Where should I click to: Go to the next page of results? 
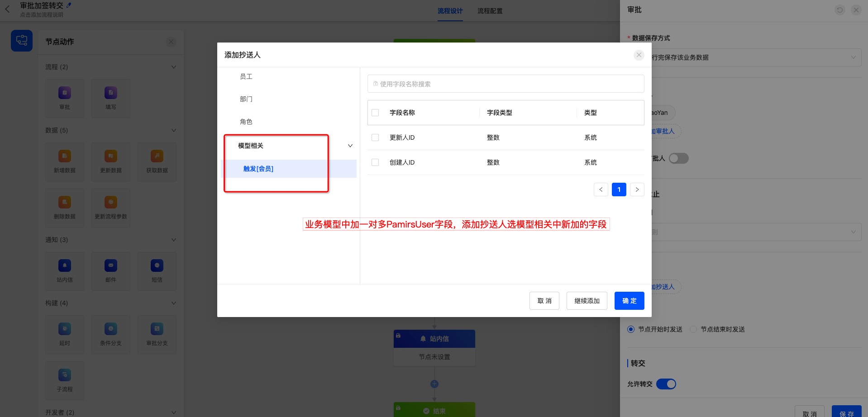637,190
